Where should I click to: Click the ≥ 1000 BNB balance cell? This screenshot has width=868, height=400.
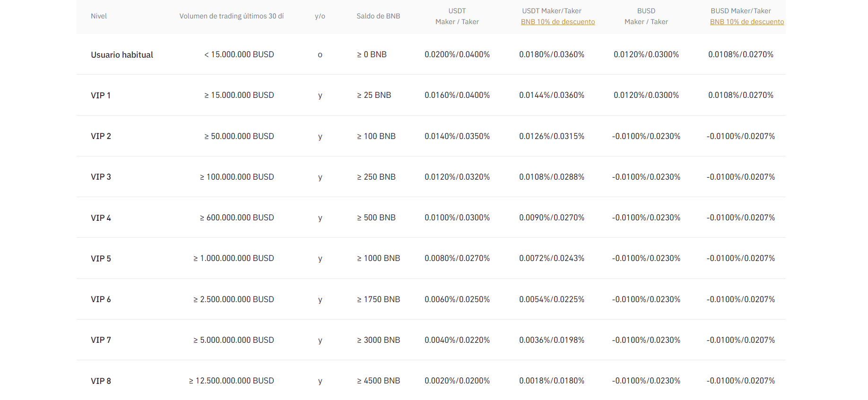coord(378,258)
